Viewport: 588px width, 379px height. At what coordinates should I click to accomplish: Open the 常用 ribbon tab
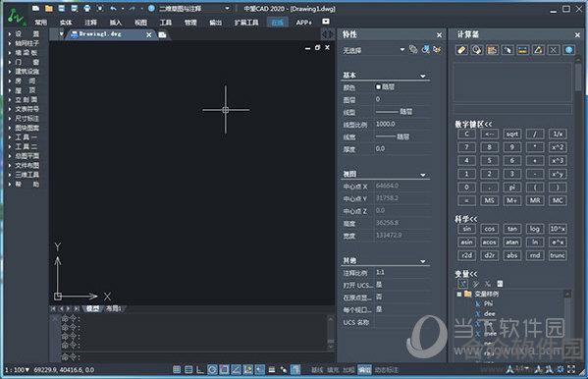coord(41,23)
